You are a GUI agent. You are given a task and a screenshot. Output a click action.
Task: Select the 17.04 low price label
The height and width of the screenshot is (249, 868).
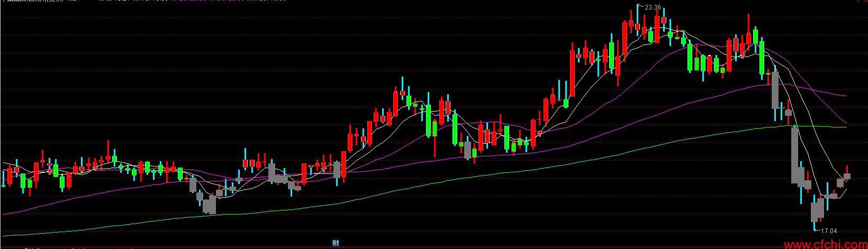pyautogui.click(x=829, y=231)
